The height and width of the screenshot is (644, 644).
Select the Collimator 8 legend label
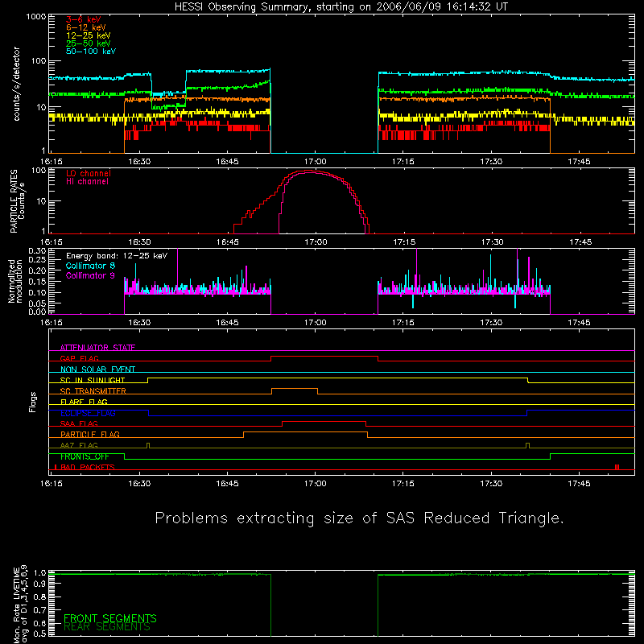point(90,266)
